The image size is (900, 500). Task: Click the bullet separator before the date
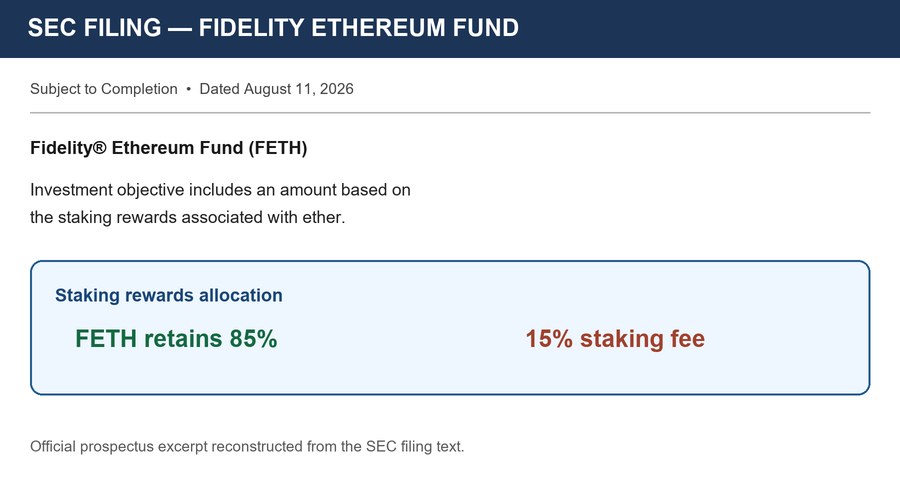[188, 90]
